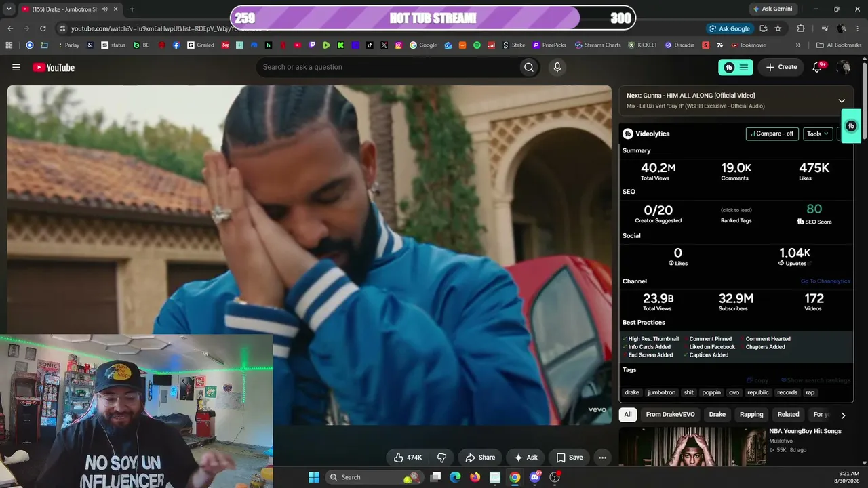Select the Drake filter chip
The height and width of the screenshot is (488, 868).
point(717,414)
